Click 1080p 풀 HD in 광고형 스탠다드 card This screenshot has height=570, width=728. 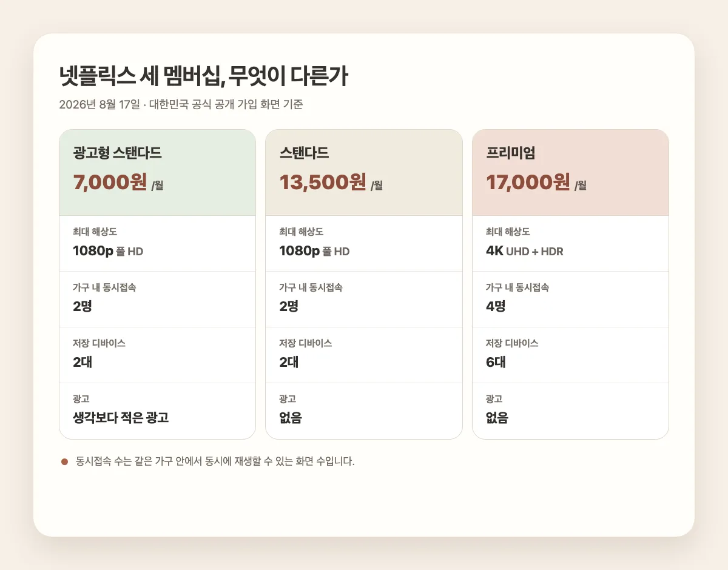[x=108, y=251]
